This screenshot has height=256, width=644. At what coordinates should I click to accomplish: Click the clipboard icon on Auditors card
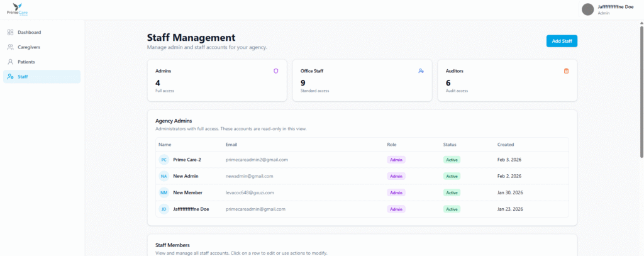566,71
